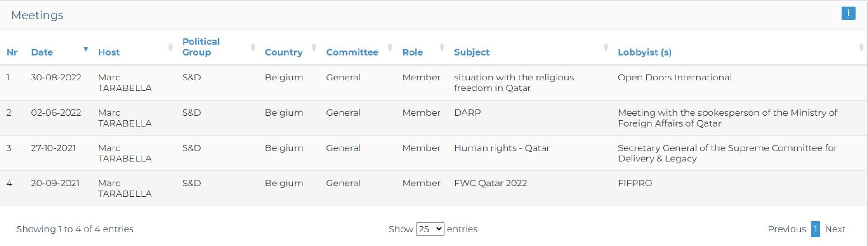Click sort arrows beside Committee header

pyautogui.click(x=390, y=47)
